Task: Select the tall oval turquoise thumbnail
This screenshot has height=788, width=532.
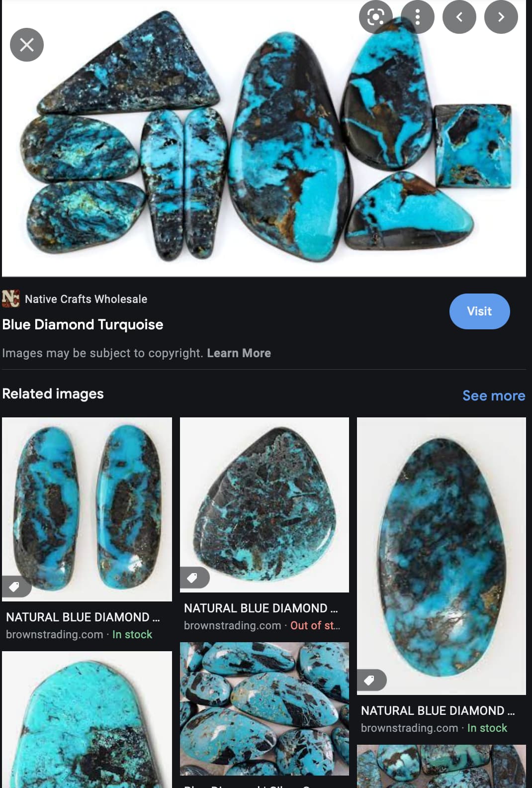Action: click(x=442, y=556)
